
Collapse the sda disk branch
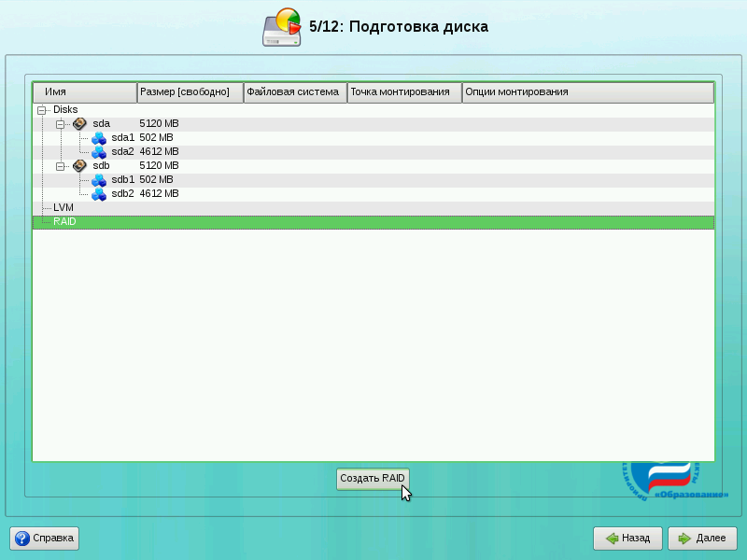pos(61,123)
